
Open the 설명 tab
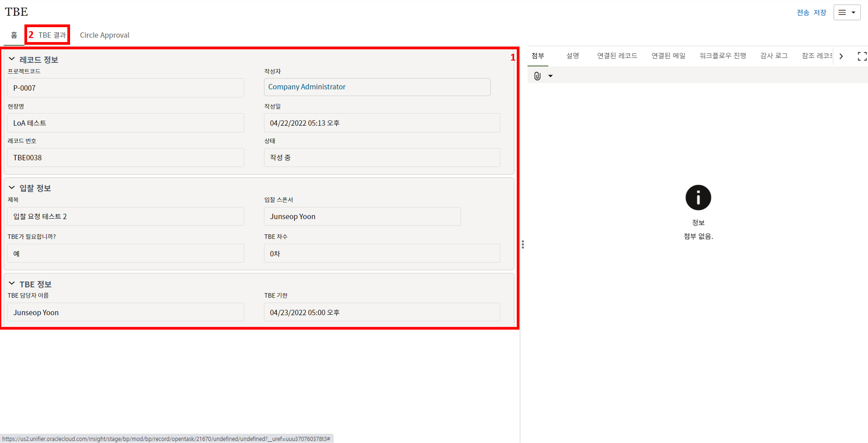point(572,56)
